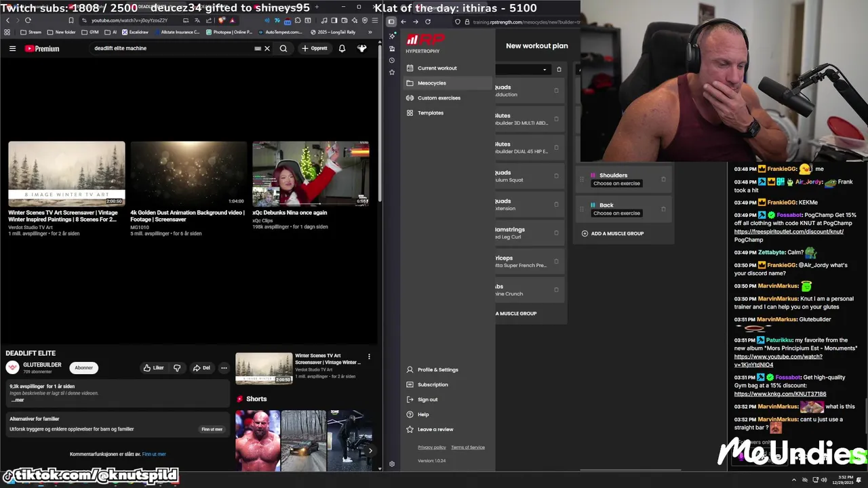Open the Photopea bookmark
The image size is (868, 488).
(229, 32)
